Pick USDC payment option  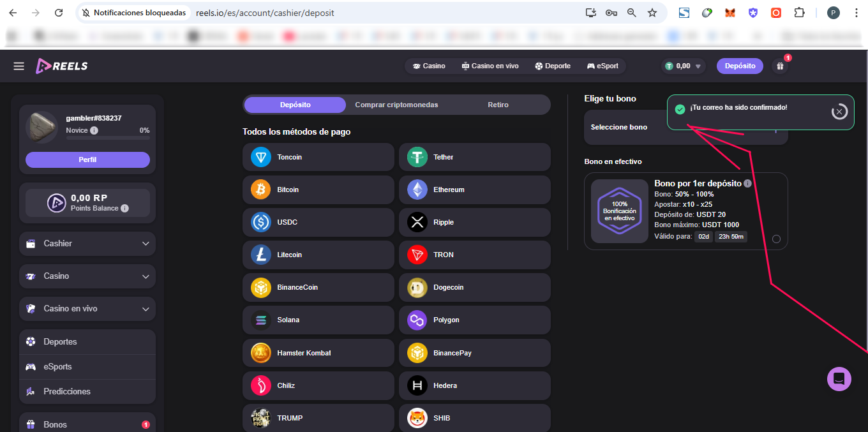(318, 222)
